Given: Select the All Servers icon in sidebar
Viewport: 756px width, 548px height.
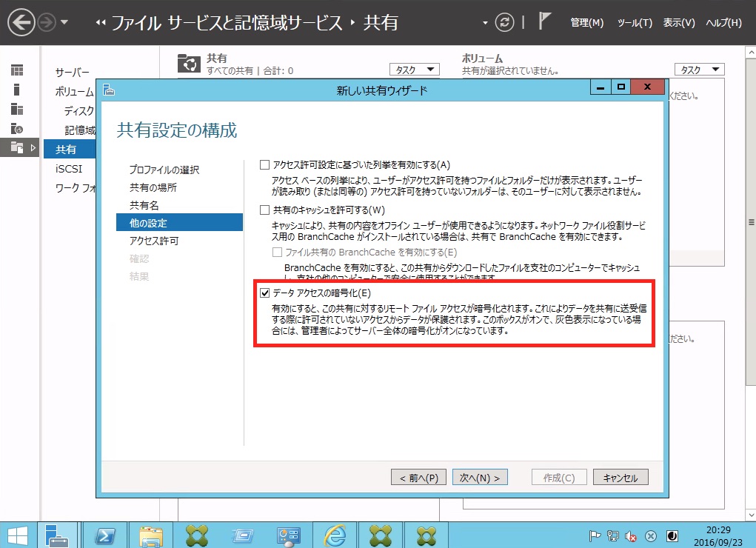Looking at the screenshot, I should [x=17, y=109].
